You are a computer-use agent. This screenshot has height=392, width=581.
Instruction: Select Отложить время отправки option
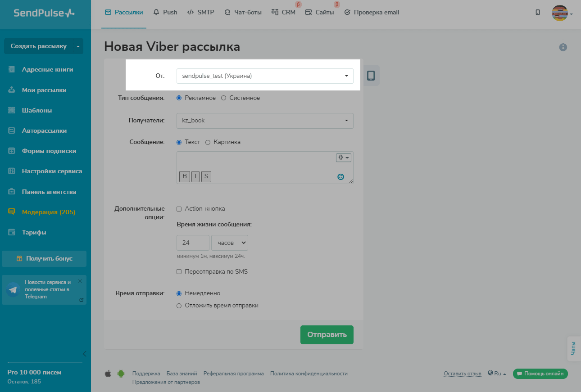pos(179,306)
